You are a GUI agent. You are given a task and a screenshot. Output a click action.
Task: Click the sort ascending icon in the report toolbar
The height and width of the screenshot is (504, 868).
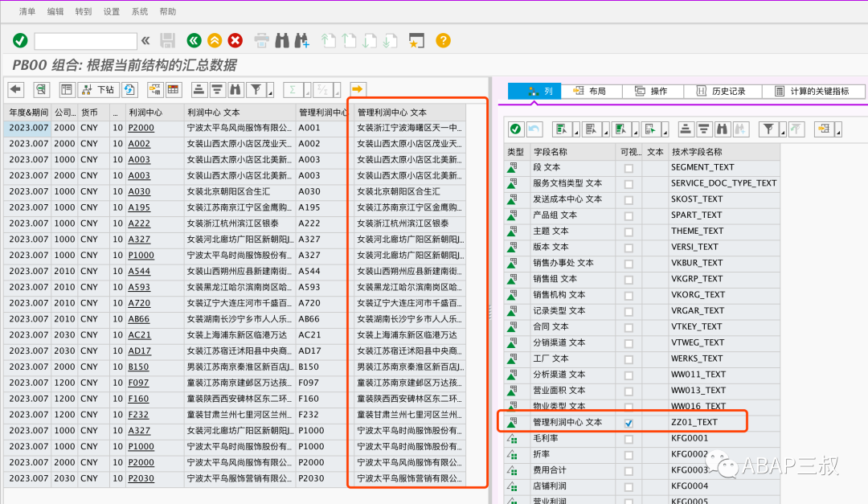(x=199, y=89)
